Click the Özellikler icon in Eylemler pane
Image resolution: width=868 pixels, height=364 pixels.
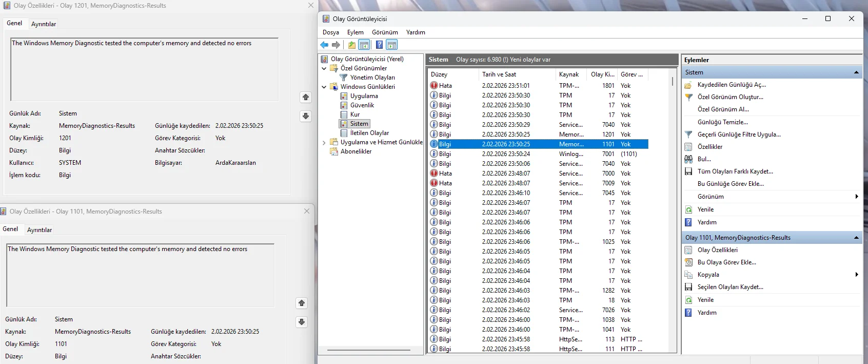click(688, 147)
